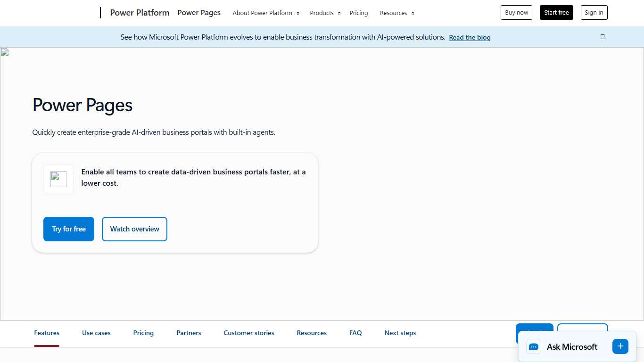Screen dimensions: 644x362
Task: Switch to the Use cases tab
Action: pyautogui.click(x=96, y=333)
